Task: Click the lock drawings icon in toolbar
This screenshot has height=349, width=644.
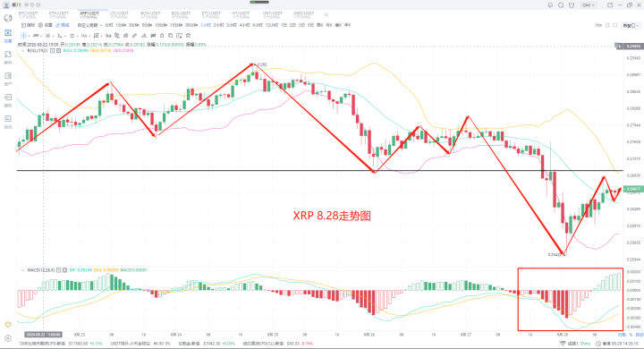Action: coord(162,36)
